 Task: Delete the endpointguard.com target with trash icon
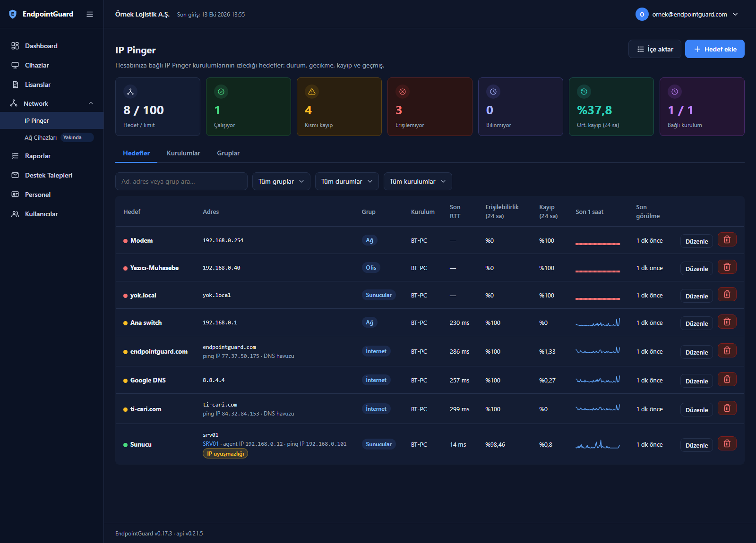point(727,351)
